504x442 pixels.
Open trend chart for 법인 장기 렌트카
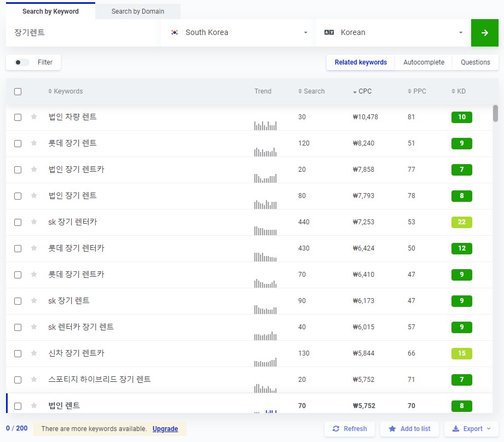[265, 178]
